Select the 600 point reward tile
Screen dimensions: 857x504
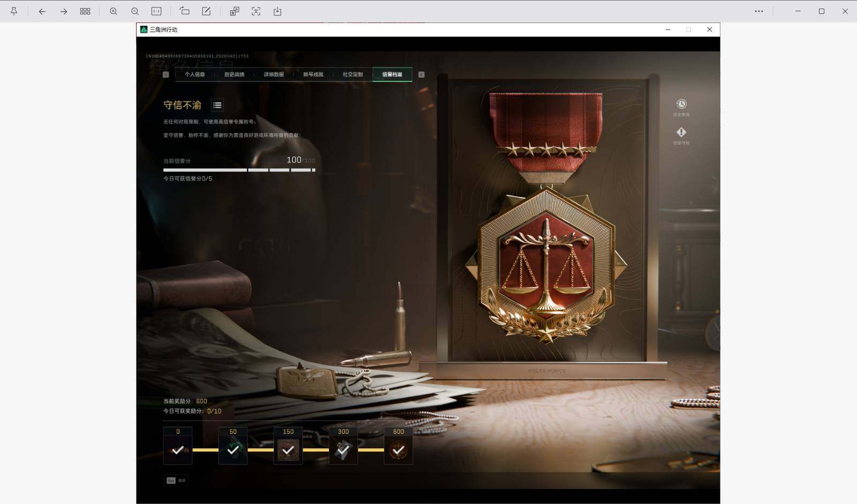(x=399, y=446)
